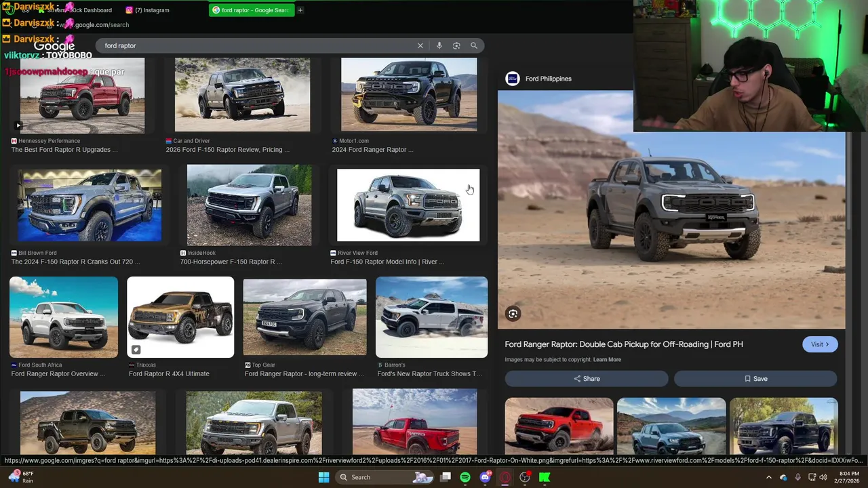Open the black truck related image in preview panel
This screenshot has height=488, width=868.
pyautogui.click(x=784, y=426)
